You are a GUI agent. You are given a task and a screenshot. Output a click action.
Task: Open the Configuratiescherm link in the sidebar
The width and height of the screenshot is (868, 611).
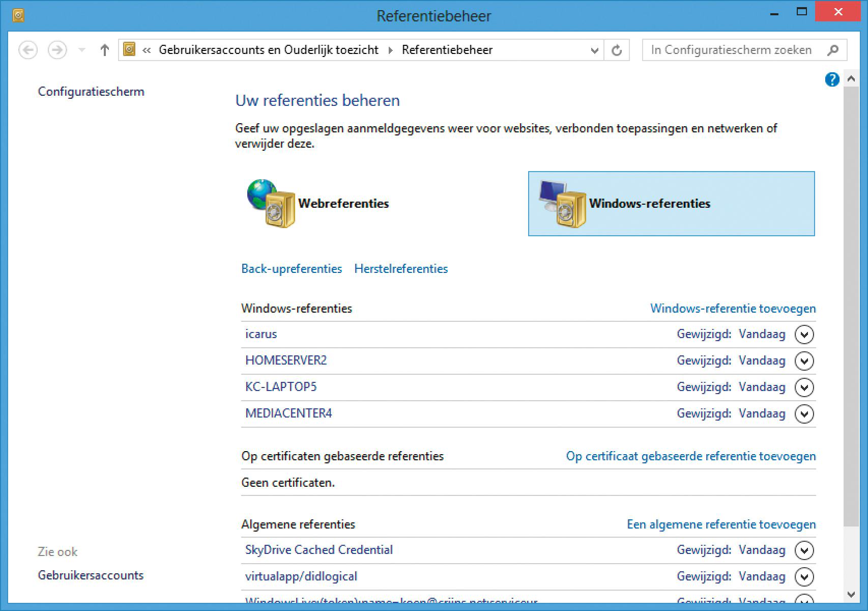click(91, 92)
